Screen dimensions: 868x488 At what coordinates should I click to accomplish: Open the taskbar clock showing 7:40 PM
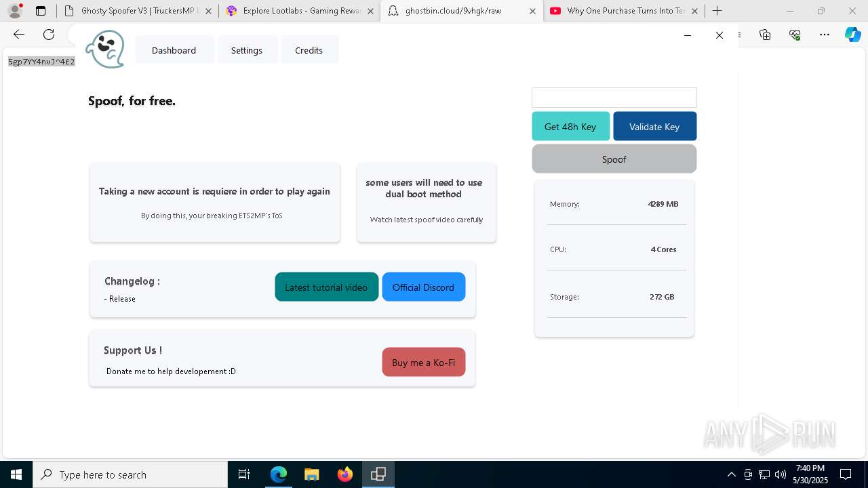click(811, 474)
